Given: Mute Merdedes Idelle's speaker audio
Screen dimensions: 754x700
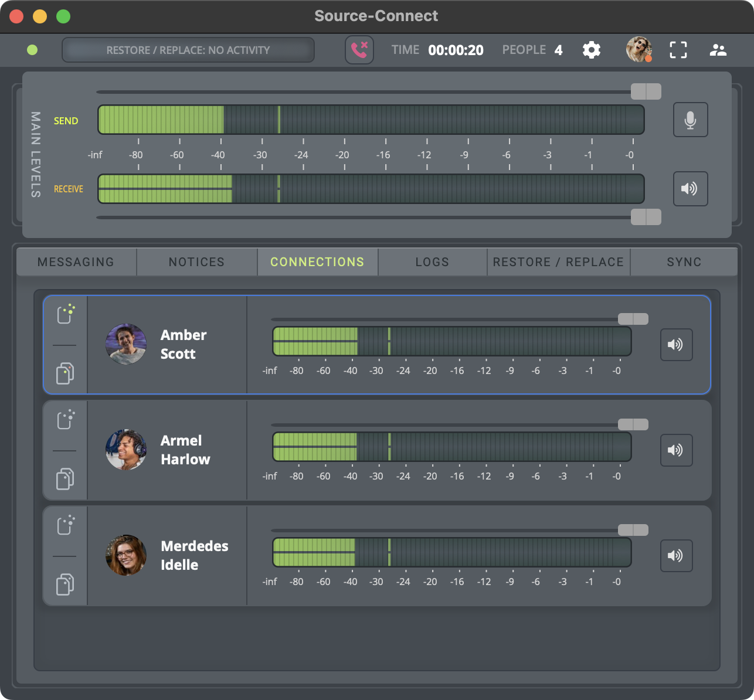Looking at the screenshot, I should (676, 556).
